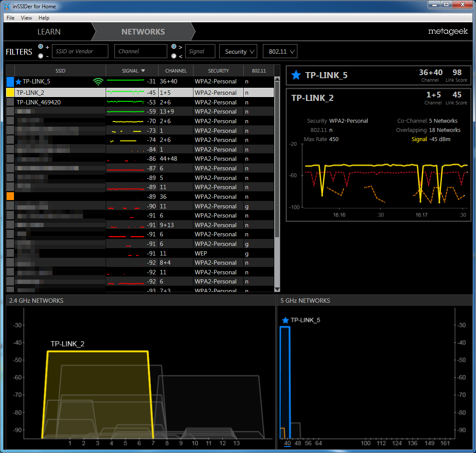
Task: Click the Signal -45 dBm readout
Action: [431, 139]
